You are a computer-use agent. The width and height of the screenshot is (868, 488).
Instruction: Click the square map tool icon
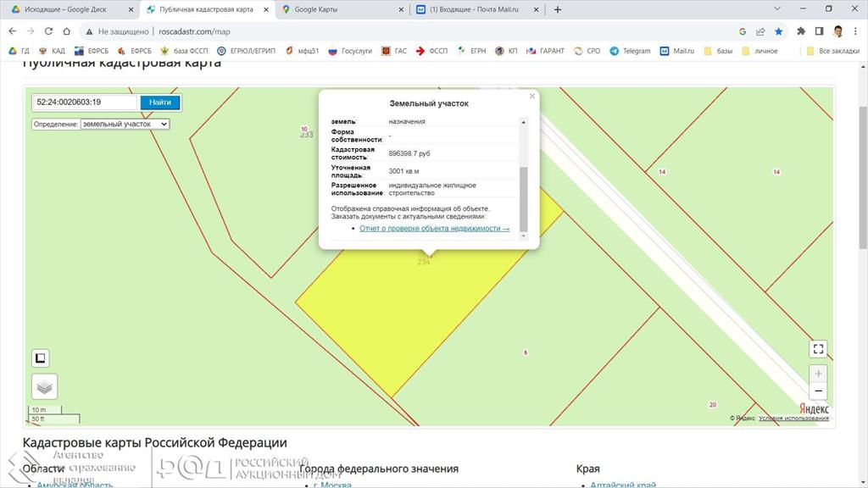point(41,358)
